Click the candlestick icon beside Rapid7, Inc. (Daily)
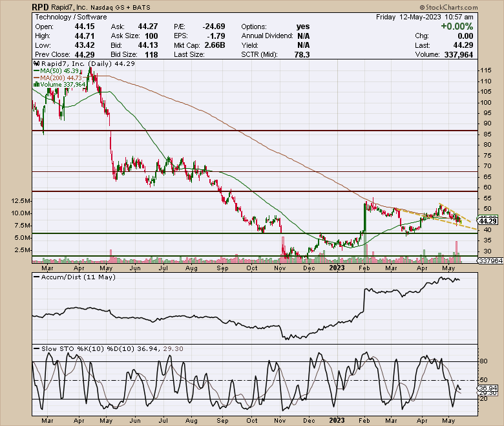The image size is (504, 426). (x=37, y=63)
